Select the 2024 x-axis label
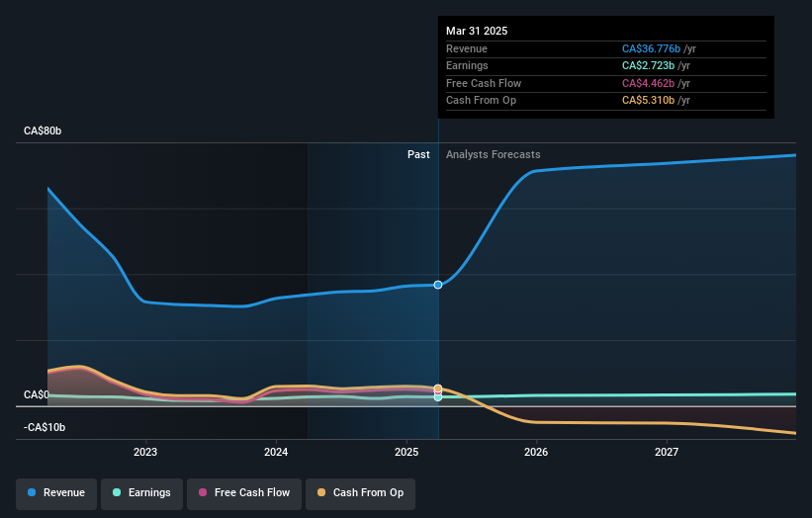Screen dimensions: 812x518 click(276, 452)
